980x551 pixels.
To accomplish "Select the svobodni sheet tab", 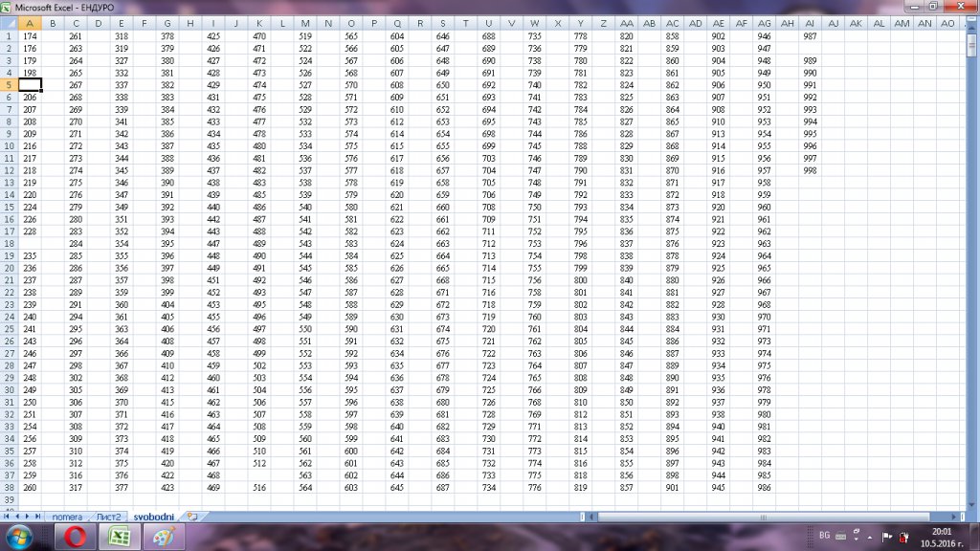I will point(154,517).
